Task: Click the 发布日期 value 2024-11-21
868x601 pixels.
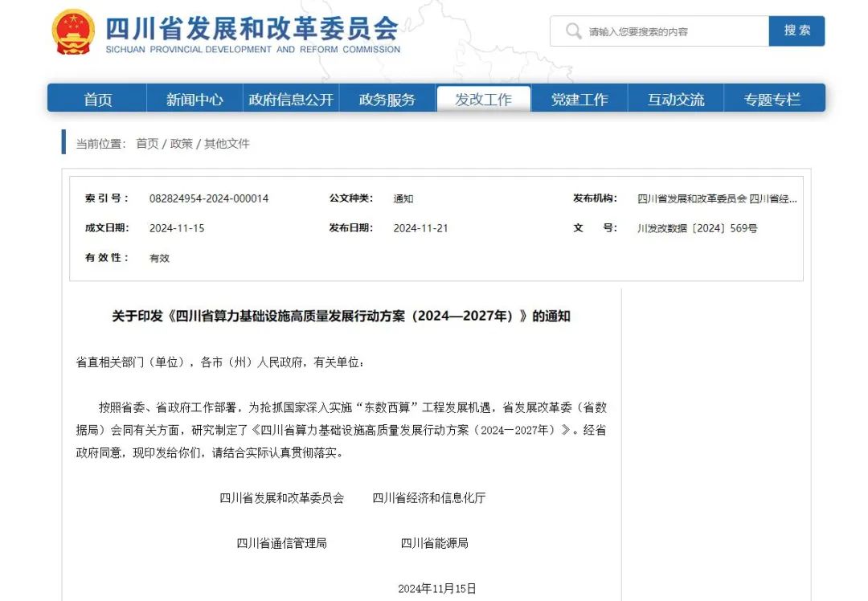Action: 420,228
